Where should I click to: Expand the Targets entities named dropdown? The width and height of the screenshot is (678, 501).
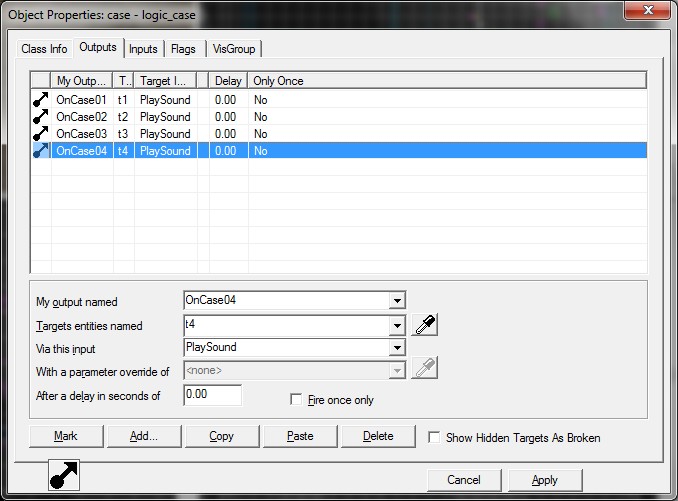[x=397, y=325]
